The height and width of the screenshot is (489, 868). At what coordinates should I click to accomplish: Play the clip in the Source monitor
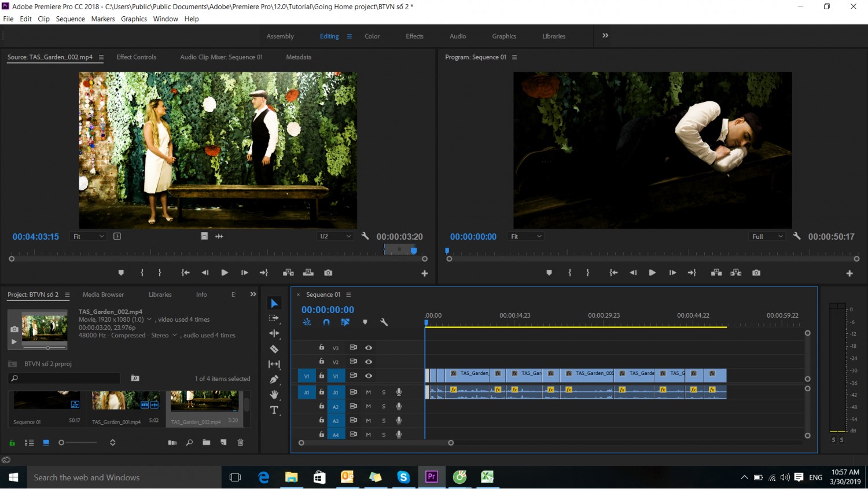(x=225, y=273)
